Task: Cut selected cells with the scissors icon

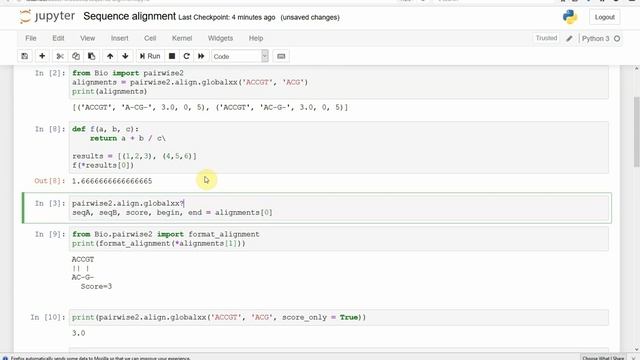Action: (x=60, y=56)
